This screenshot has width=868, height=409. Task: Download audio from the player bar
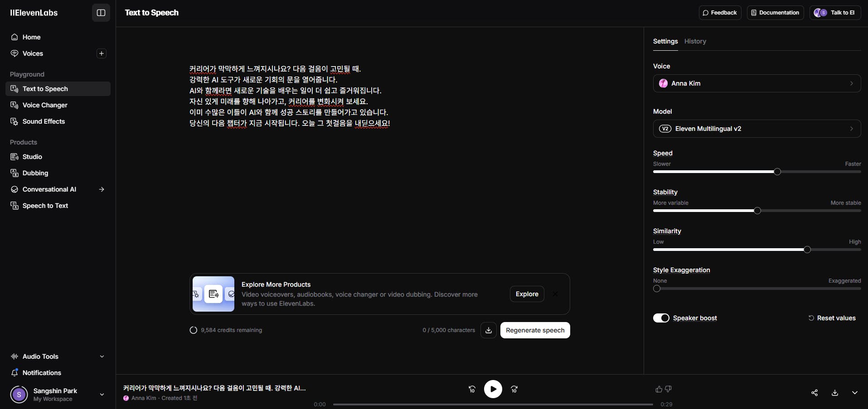pos(835,393)
